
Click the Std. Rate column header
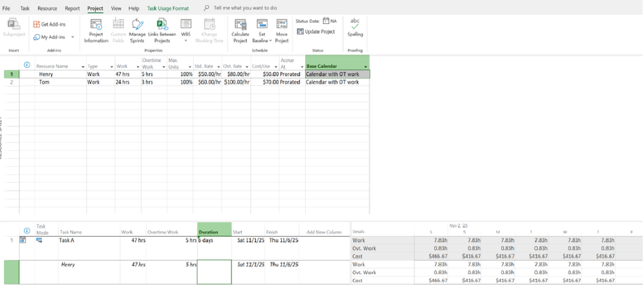[x=208, y=63]
